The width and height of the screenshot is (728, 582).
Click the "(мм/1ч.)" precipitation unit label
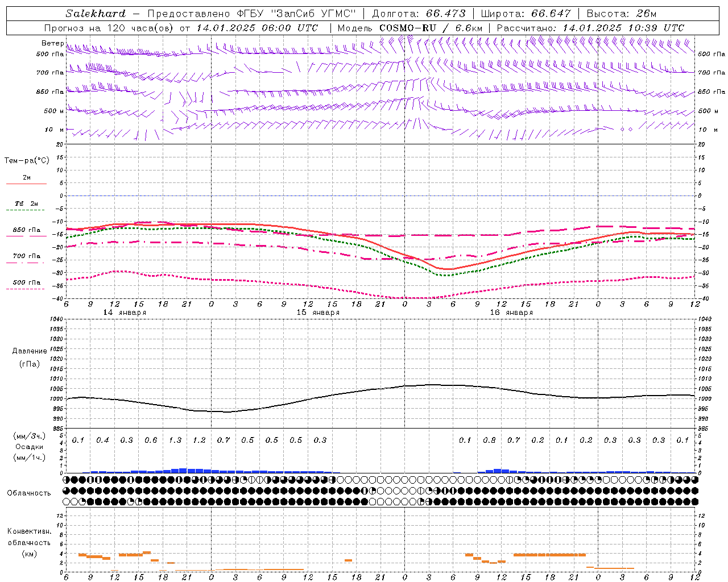[x=30, y=458]
